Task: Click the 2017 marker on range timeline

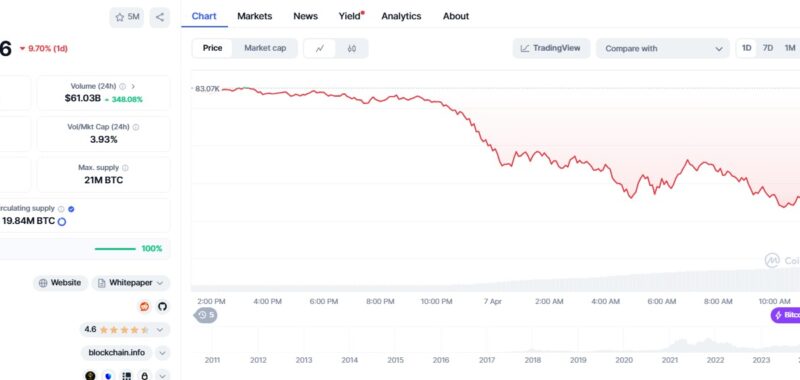Action: (487, 360)
